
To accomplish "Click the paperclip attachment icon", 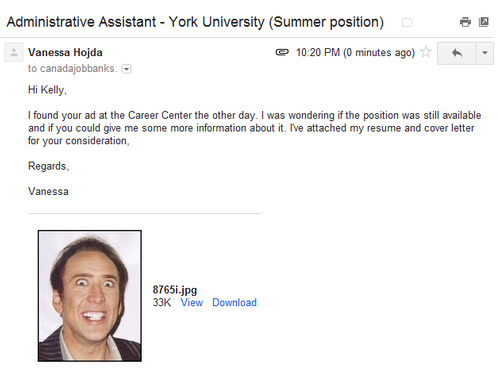I will [282, 52].
